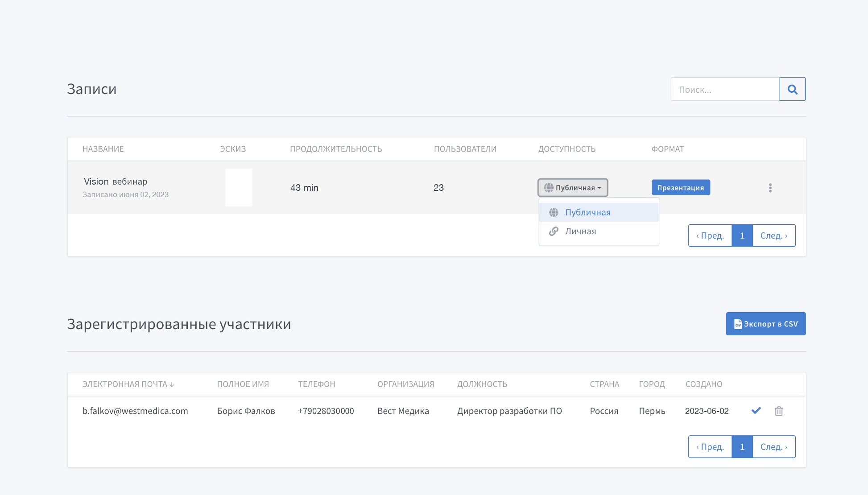Click the Презентация format badge
The image size is (868, 495).
(x=681, y=188)
